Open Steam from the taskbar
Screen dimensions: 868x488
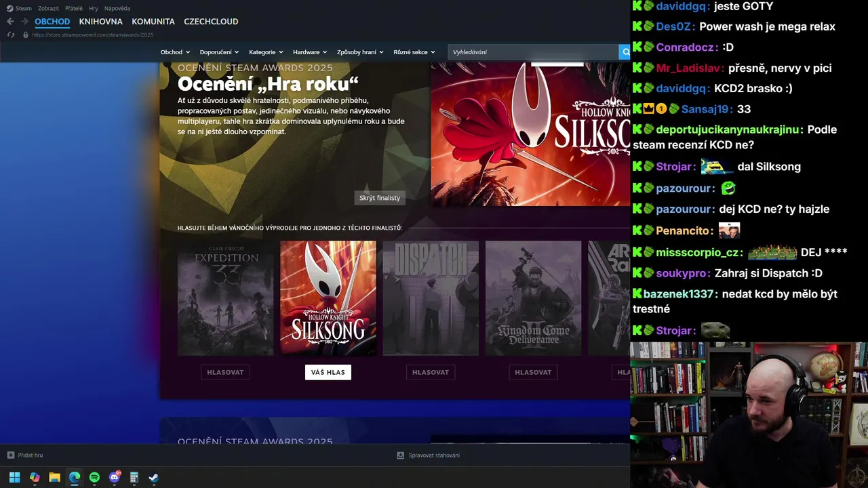(154, 477)
